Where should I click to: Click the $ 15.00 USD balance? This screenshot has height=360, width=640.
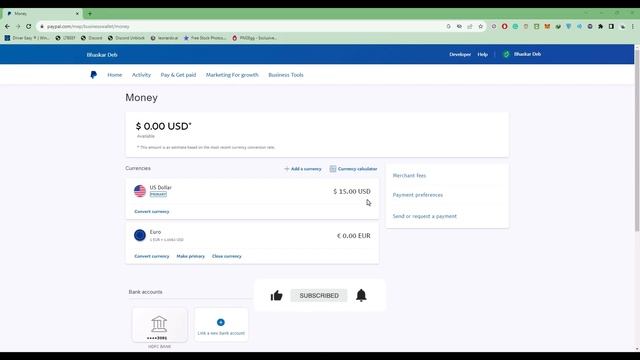point(352,191)
